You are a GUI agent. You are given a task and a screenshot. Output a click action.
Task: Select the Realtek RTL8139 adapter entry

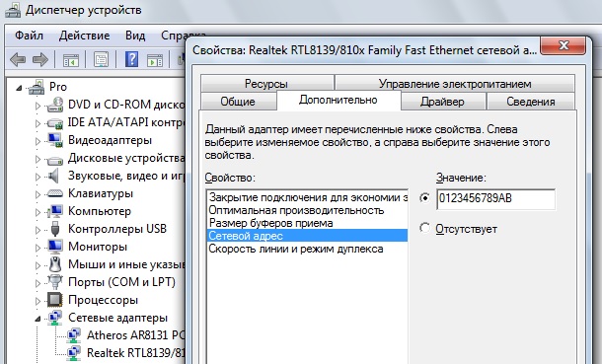click(x=135, y=353)
